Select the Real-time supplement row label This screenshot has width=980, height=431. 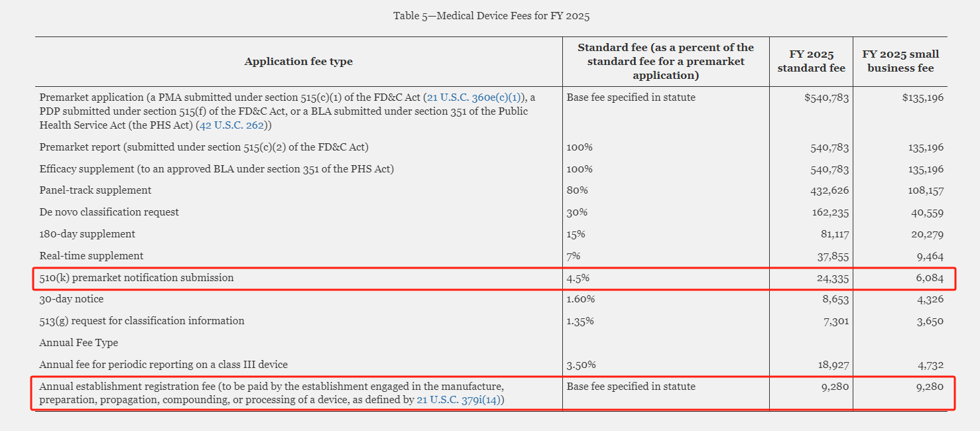pos(92,256)
